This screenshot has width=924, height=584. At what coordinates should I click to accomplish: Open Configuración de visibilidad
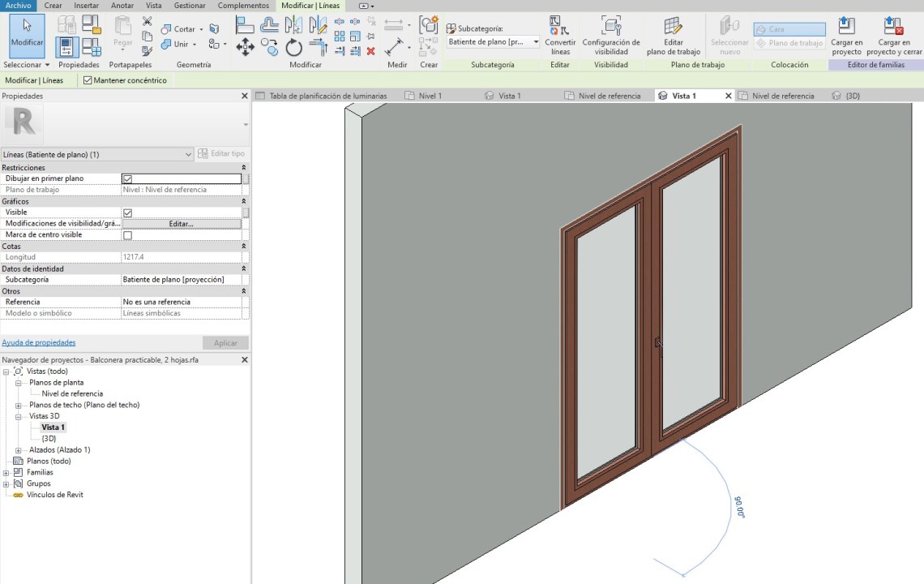coord(610,36)
